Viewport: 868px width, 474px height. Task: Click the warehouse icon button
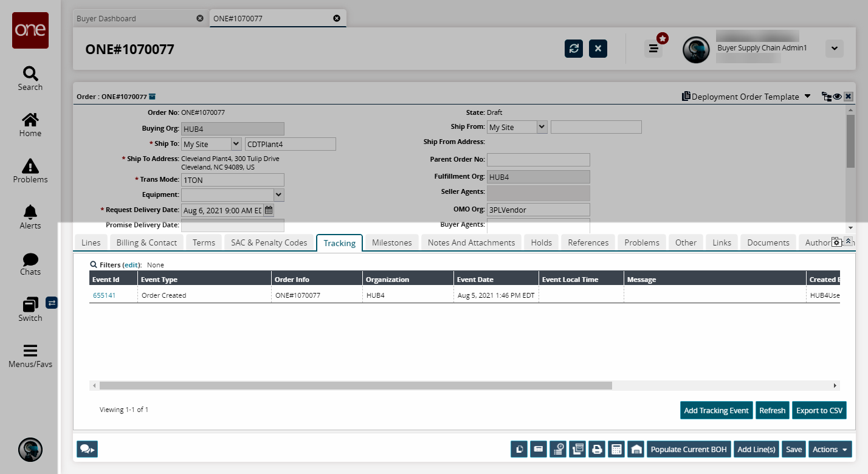(636, 450)
